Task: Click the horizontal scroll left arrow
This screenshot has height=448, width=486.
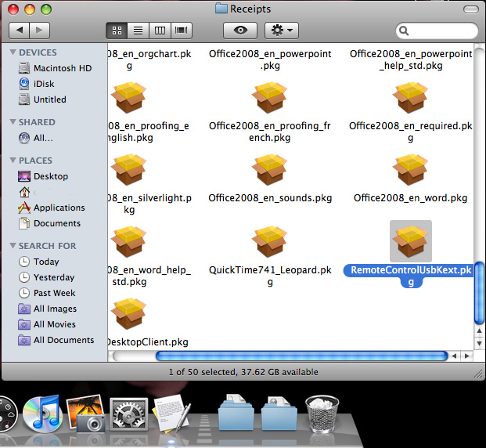Action: click(454, 356)
